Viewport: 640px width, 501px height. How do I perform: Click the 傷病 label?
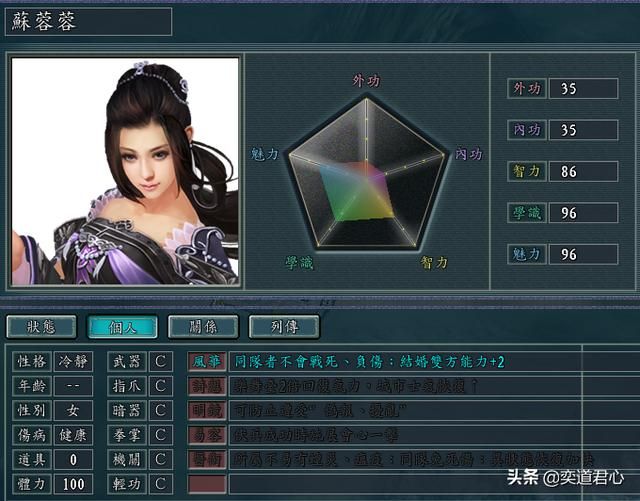click(32, 435)
